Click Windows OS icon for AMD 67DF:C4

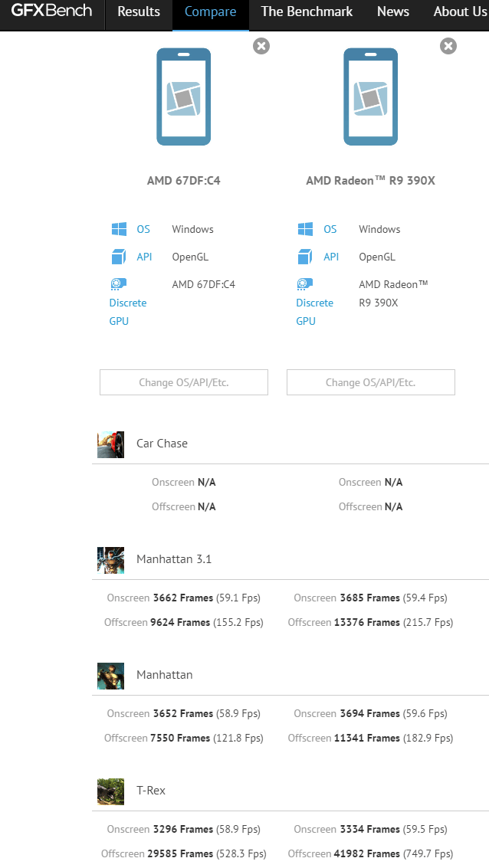[119, 229]
